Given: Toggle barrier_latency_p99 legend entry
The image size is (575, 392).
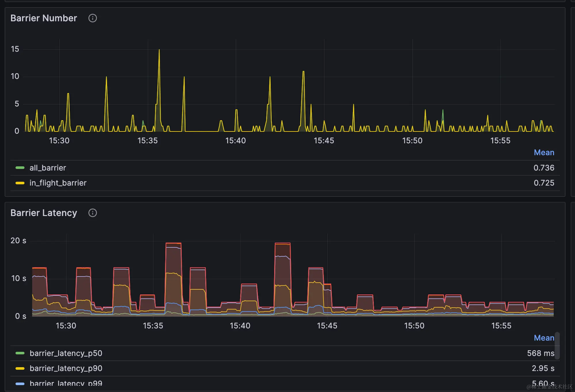Looking at the screenshot, I should 66,383.
